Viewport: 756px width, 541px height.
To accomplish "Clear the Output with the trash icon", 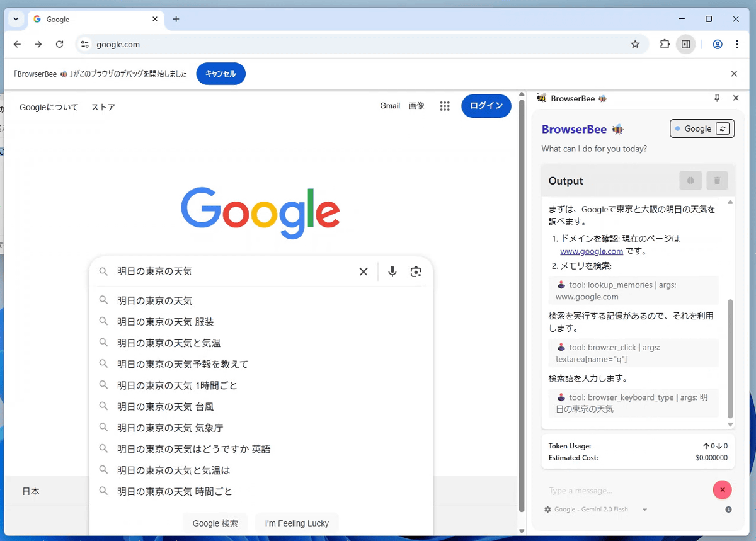I will (x=717, y=181).
